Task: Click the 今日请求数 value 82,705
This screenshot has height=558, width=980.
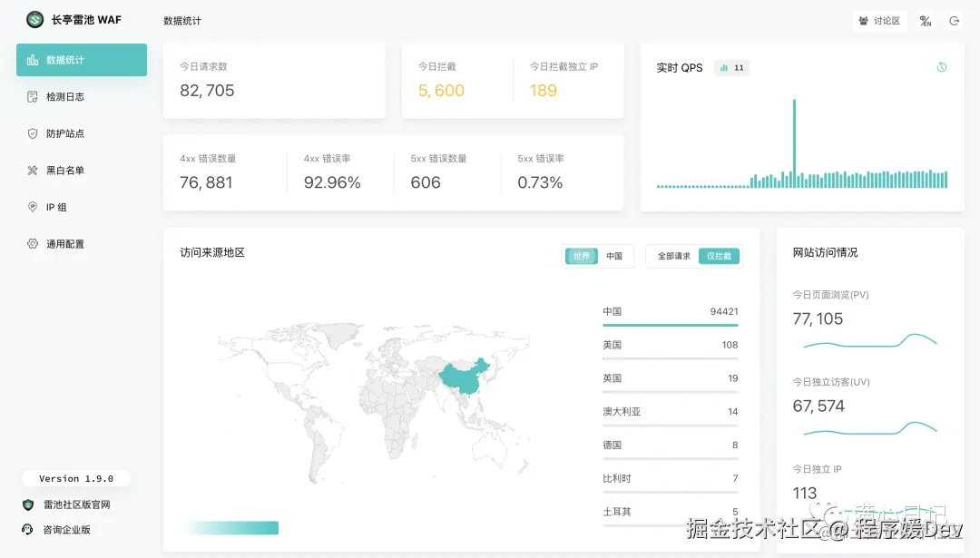Action: pos(207,91)
